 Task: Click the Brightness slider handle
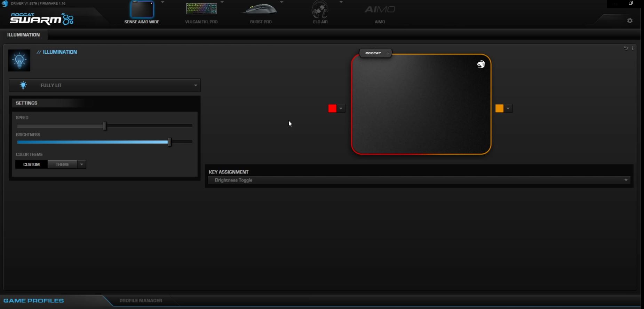(x=169, y=142)
